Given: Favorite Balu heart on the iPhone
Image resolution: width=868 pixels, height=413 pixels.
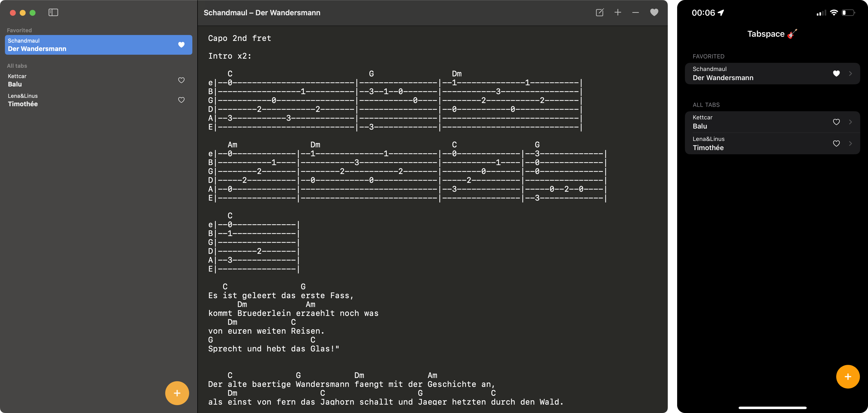Looking at the screenshot, I should tap(836, 122).
